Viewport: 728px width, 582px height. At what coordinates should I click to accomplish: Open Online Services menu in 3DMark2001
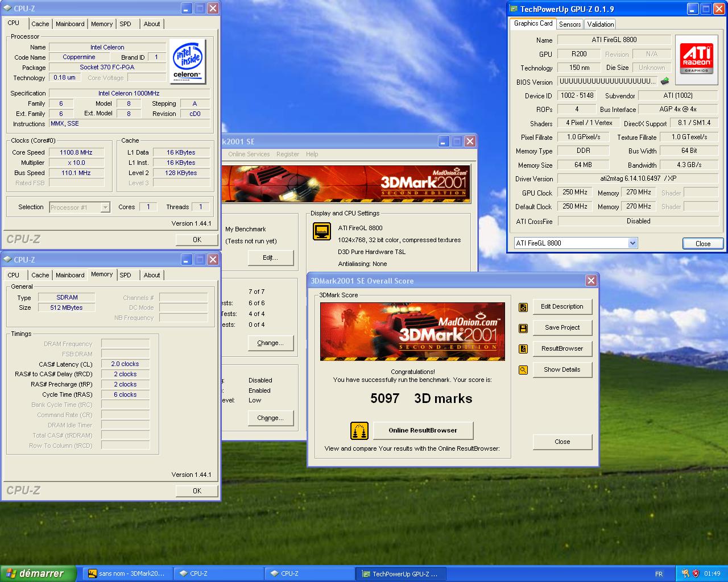click(x=249, y=154)
